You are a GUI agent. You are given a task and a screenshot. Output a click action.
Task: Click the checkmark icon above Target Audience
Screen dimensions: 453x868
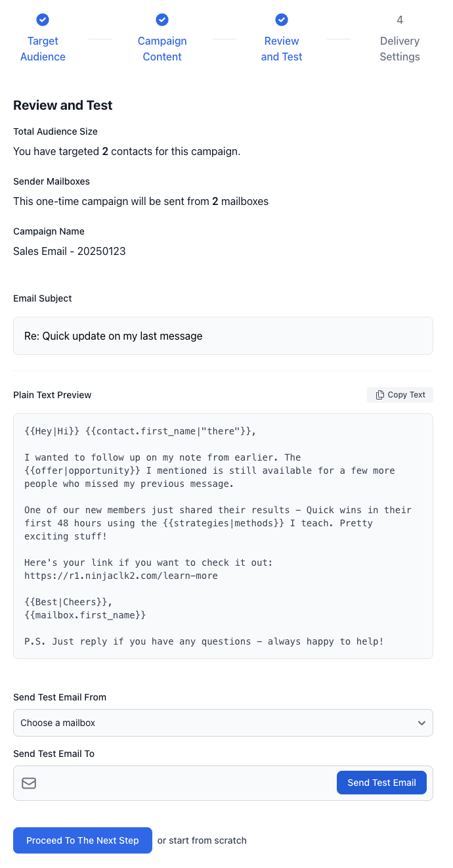43,20
